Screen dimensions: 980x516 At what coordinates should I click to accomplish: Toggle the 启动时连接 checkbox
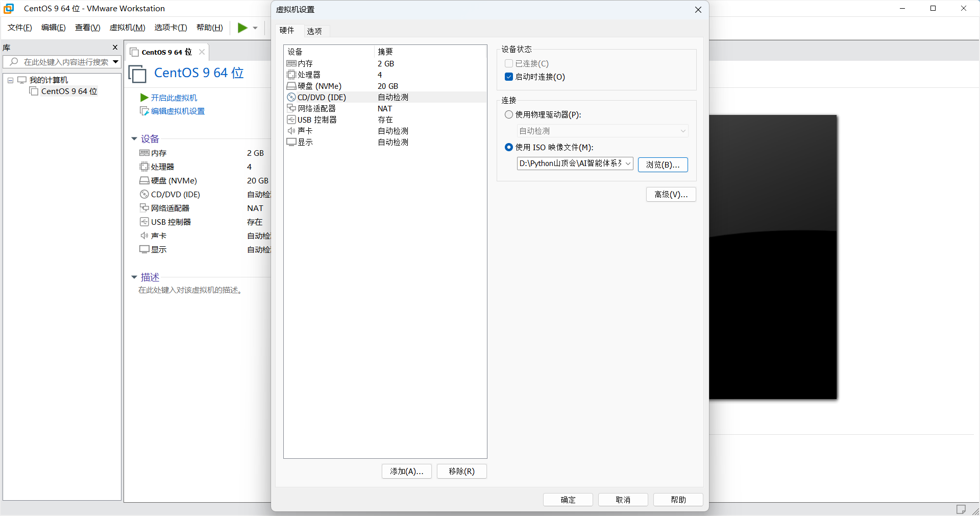pyautogui.click(x=508, y=77)
